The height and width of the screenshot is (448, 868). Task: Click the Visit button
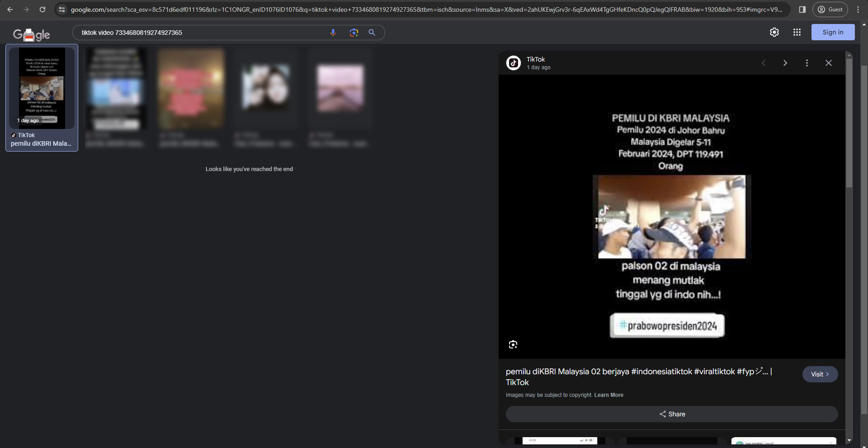pyautogui.click(x=820, y=374)
